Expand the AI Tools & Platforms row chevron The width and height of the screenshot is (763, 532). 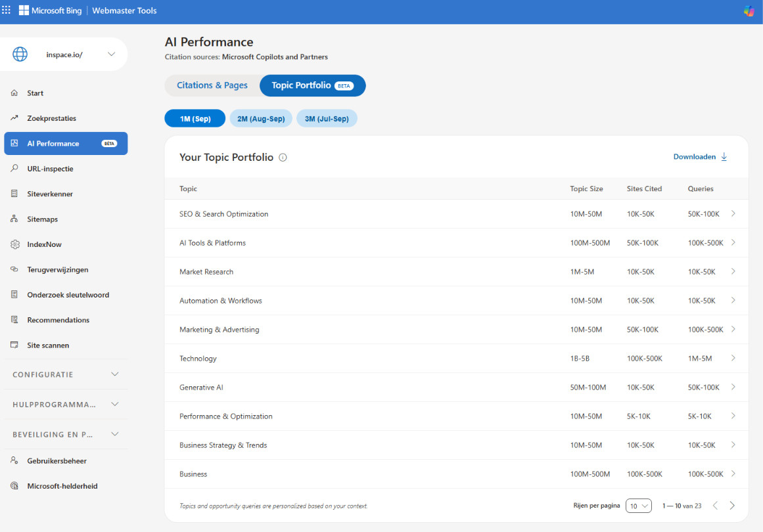733,242
